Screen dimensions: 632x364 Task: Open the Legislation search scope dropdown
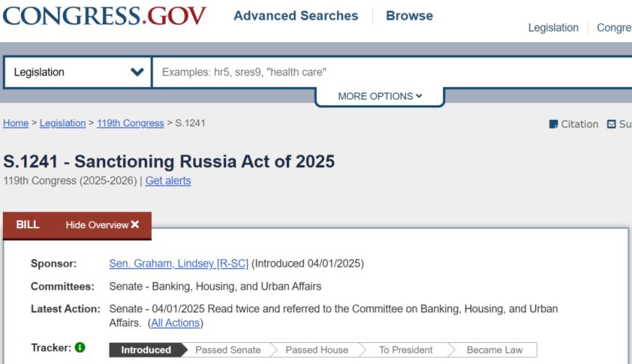[x=78, y=72]
